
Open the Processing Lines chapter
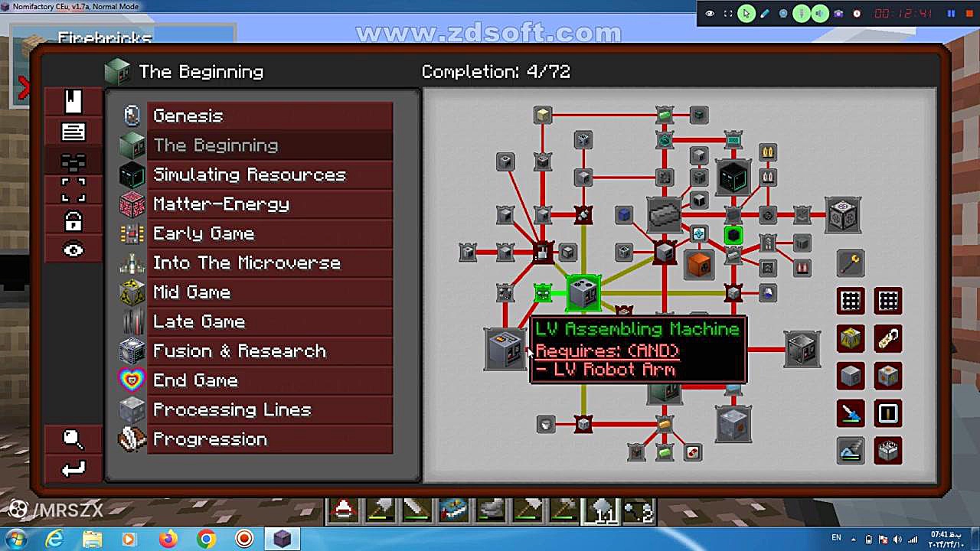[x=269, y=409]
